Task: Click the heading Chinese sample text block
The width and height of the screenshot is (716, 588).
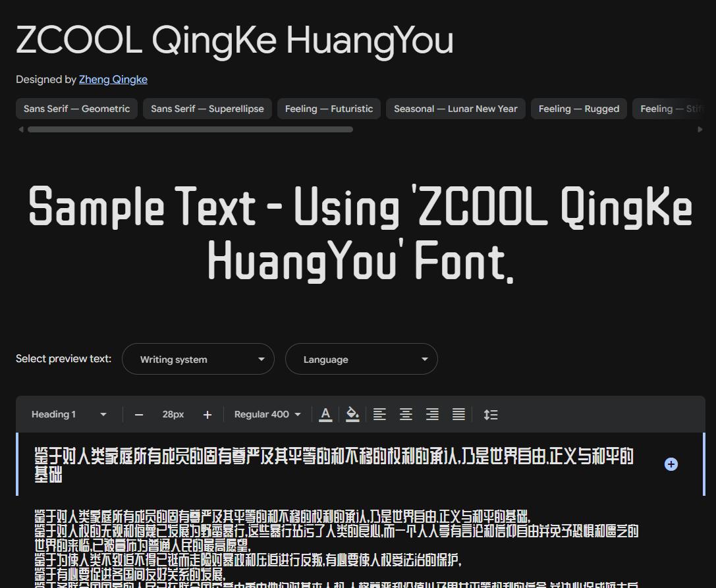Action: pyautogui.click(x=334, y=465)
